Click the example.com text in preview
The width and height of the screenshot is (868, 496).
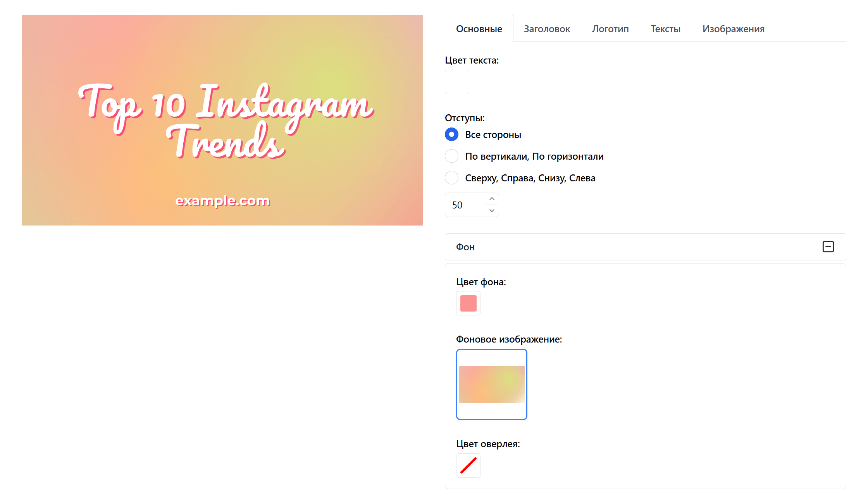[222, 201]
